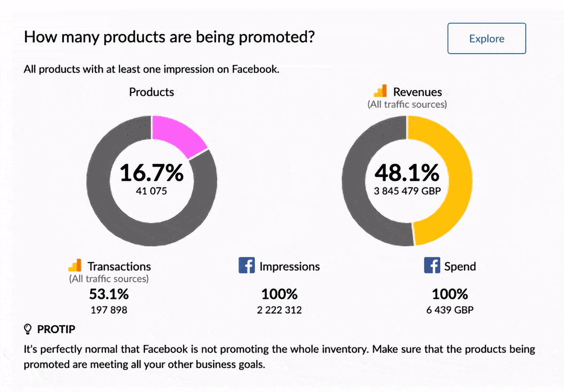Click the 3 845 479 GBP revenue figure
This screenshot has width=564, height=392.
pyautogui.click(x=407, y=191)
